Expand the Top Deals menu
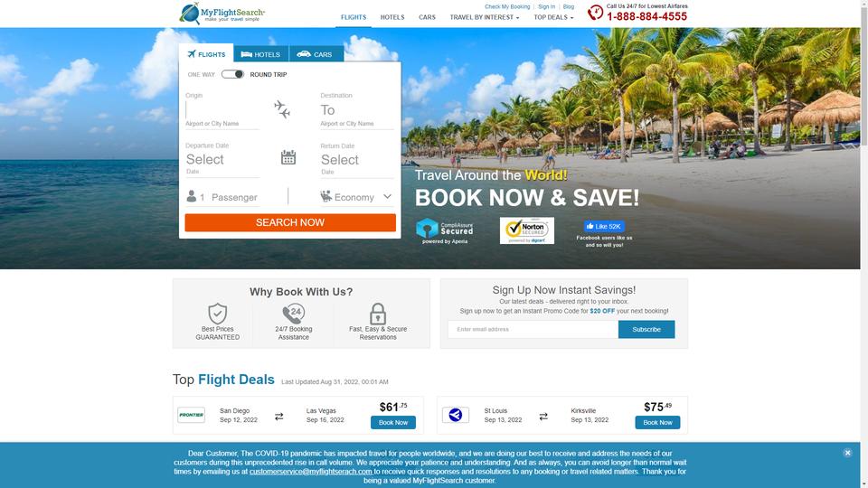This screenshot has width=868, height=488. [x=553, y=17]
